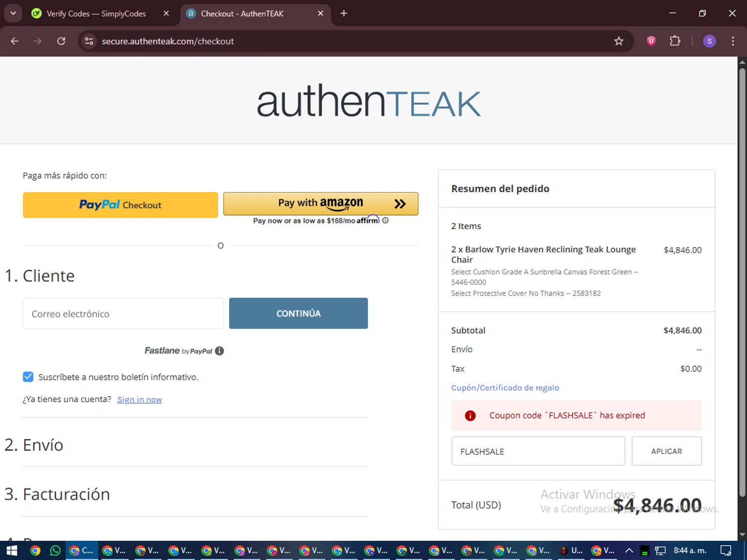Viewport: 747px width, 560px height.
Task: Click Cupón/Certificado de regalo link
Action: 505,388
